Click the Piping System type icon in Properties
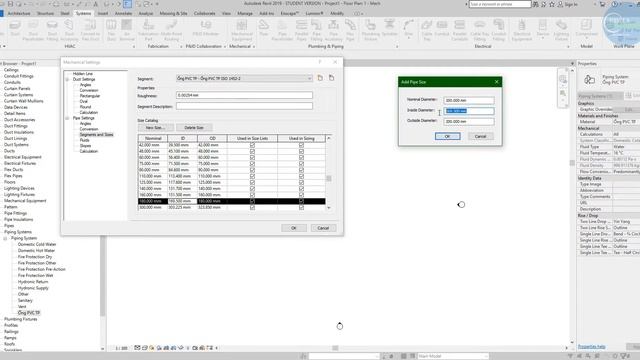 589,79
